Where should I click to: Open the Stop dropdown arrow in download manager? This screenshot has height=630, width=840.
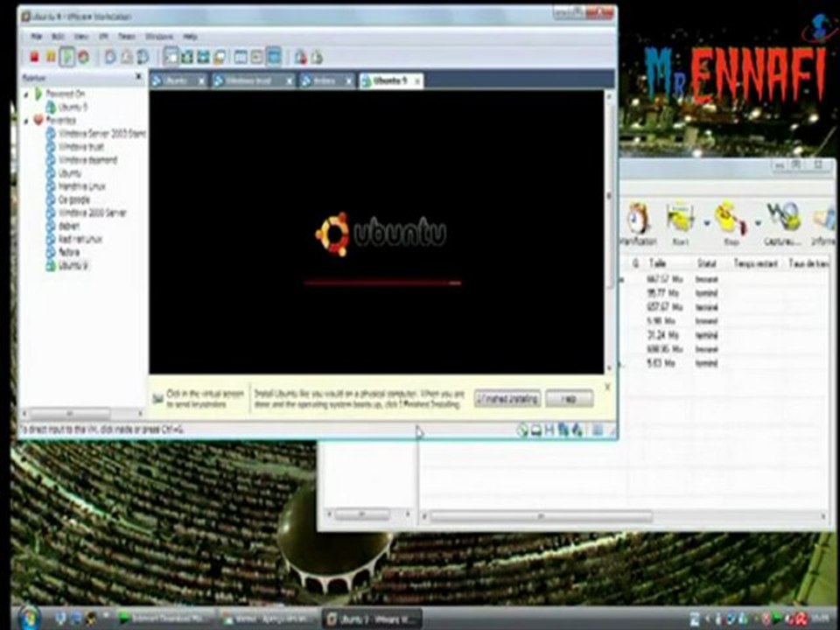click(x=758, y=223)
